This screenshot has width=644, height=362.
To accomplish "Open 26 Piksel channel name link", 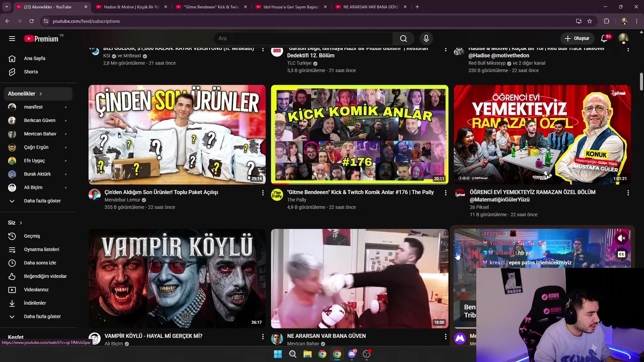I will pyautogui.click(x=479, y=207).
